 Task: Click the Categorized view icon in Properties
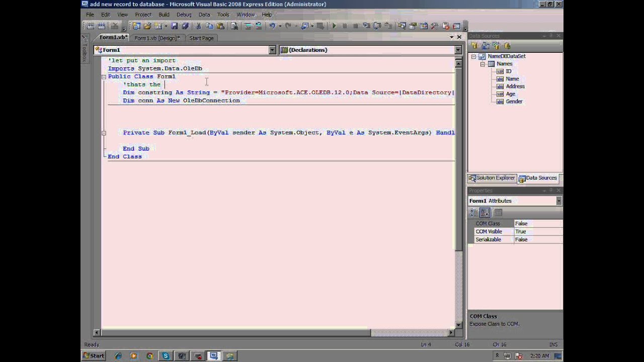pos(474,213)
